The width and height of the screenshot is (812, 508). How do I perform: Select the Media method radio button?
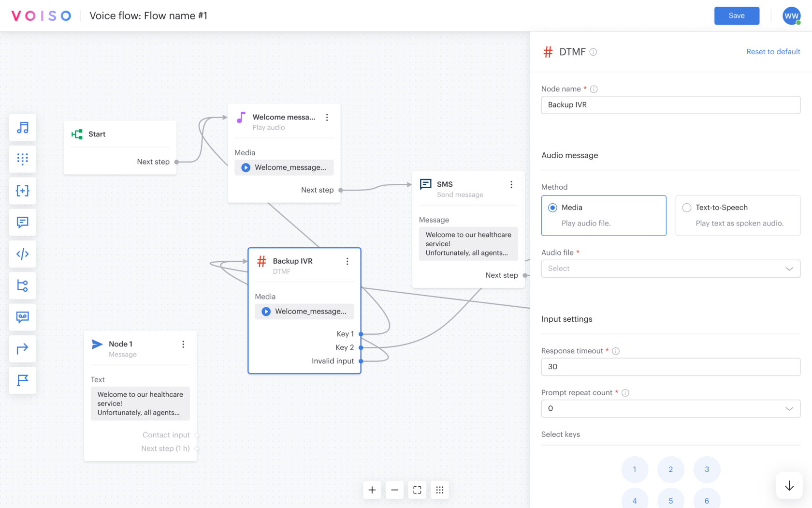pyautogui.click(x=552, y=208)
